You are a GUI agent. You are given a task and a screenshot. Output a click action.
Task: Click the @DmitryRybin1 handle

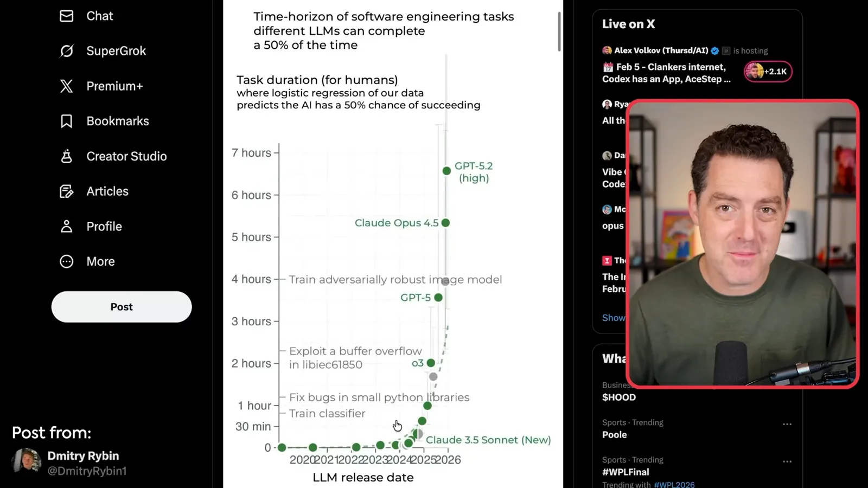pyautogui.click(x=87, y=471)
